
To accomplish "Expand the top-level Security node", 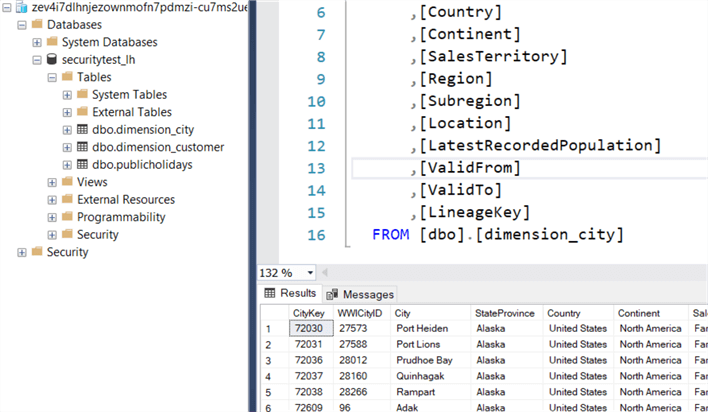I will coord(22,252).
